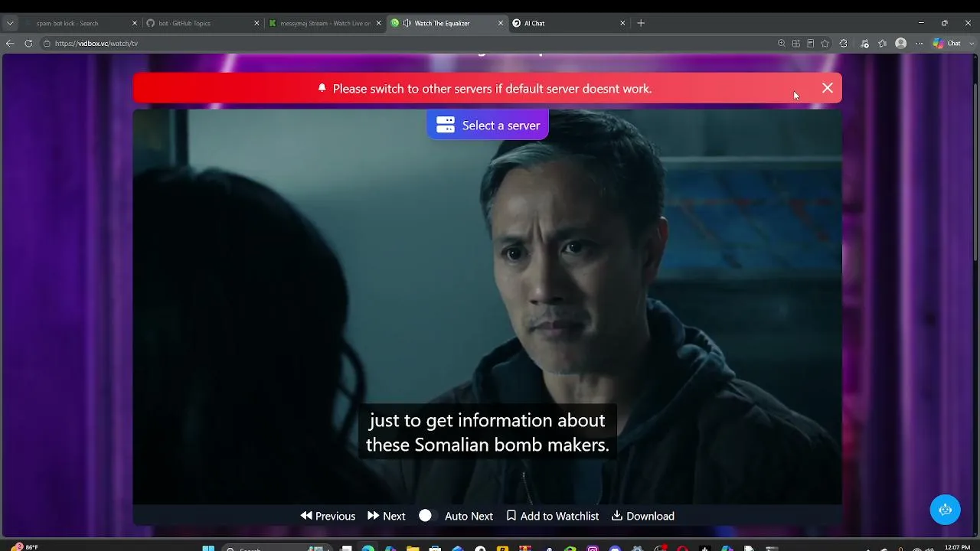This screenshot has width=980, height=551.
Task: Open browser Settings and more menu
Action: [920, 44]
